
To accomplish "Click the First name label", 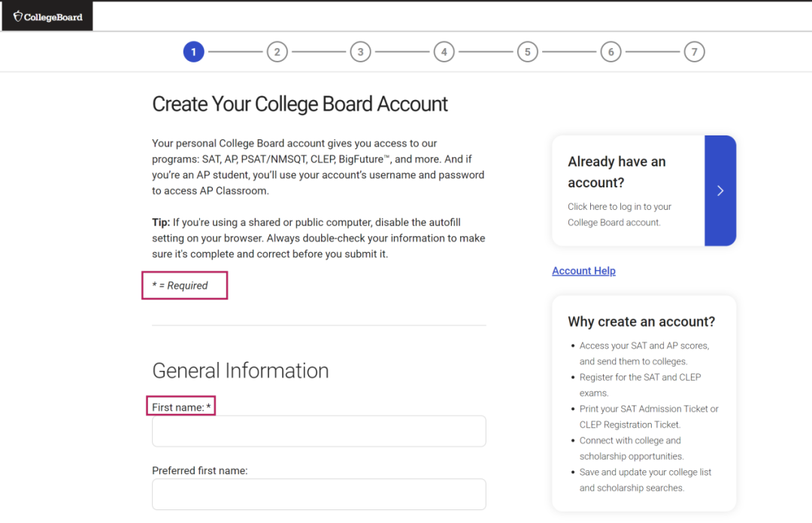I will click(181, 407).
